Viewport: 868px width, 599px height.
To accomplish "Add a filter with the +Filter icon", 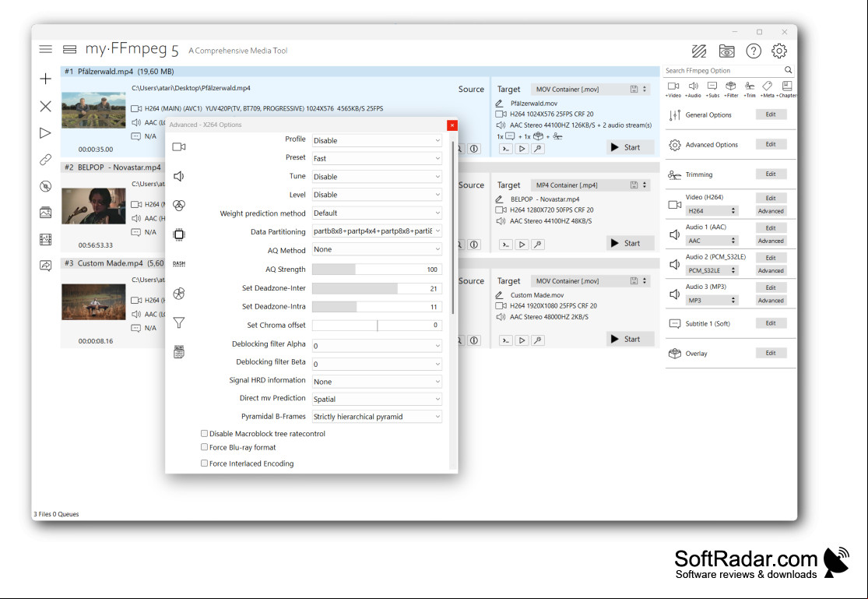I will [731, 90].
